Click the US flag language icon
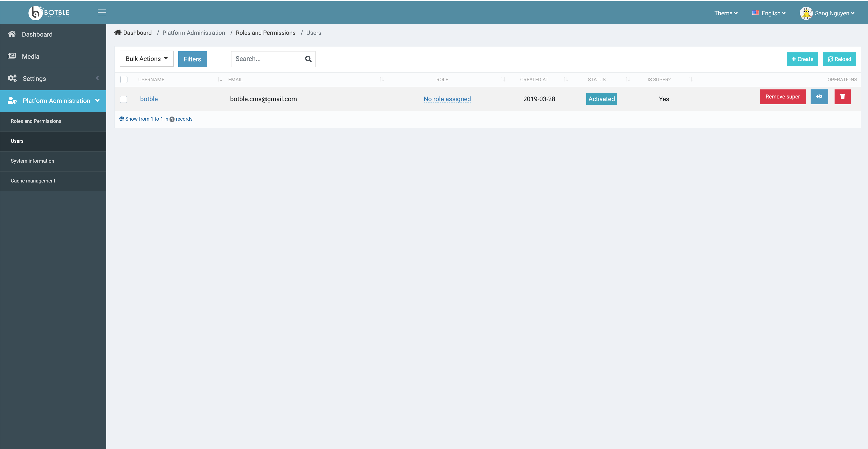The width and height of the screenshot is (868, 449). [755, 13]
